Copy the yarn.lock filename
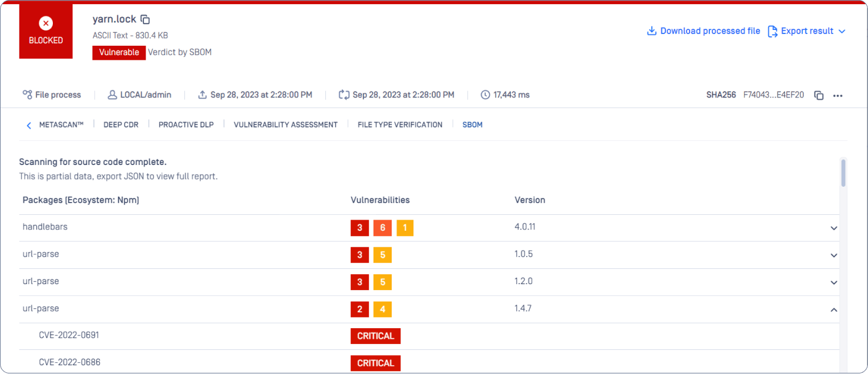This screenshot has height=374, width=868. tap(146, 20)
